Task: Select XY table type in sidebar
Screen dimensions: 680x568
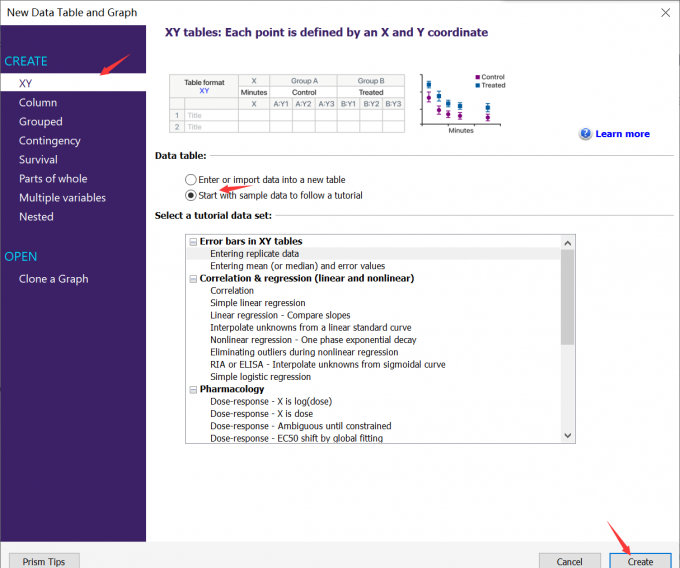Action: (x=73, y=83)
